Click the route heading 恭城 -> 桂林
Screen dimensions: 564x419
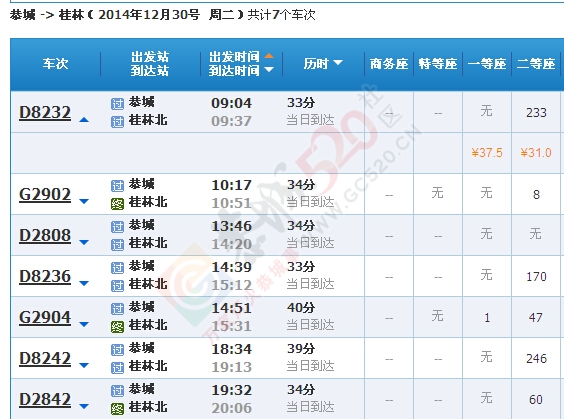click(x=48, y=15)
